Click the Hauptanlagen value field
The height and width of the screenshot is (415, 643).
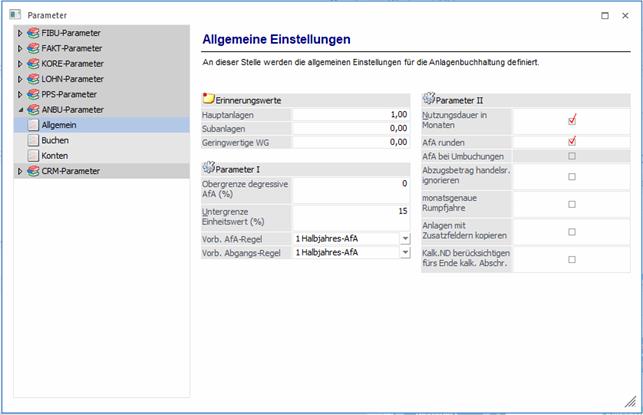tap(350, 115)
